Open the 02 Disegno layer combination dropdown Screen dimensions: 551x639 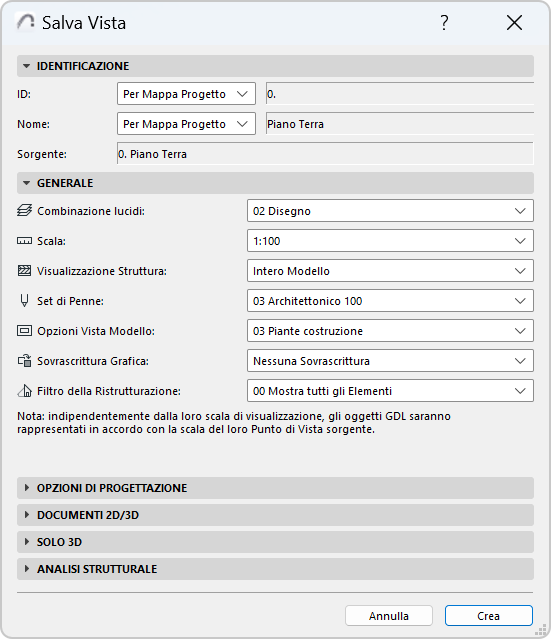(x=390, y=211)
